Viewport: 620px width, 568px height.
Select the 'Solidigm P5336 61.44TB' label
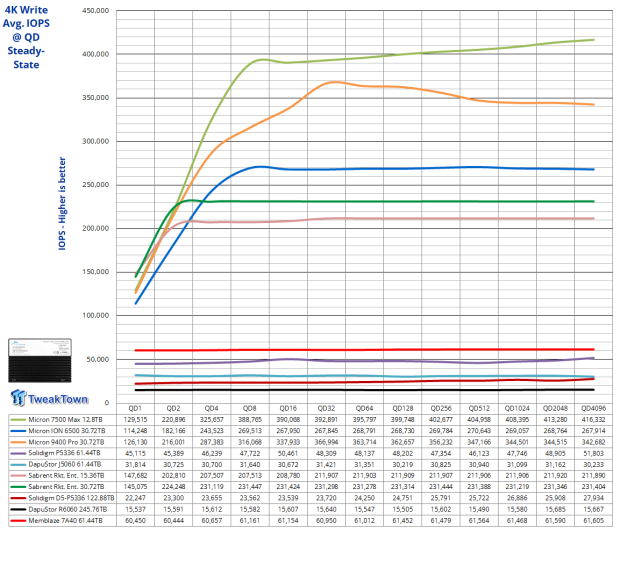[x=64, y=453]
